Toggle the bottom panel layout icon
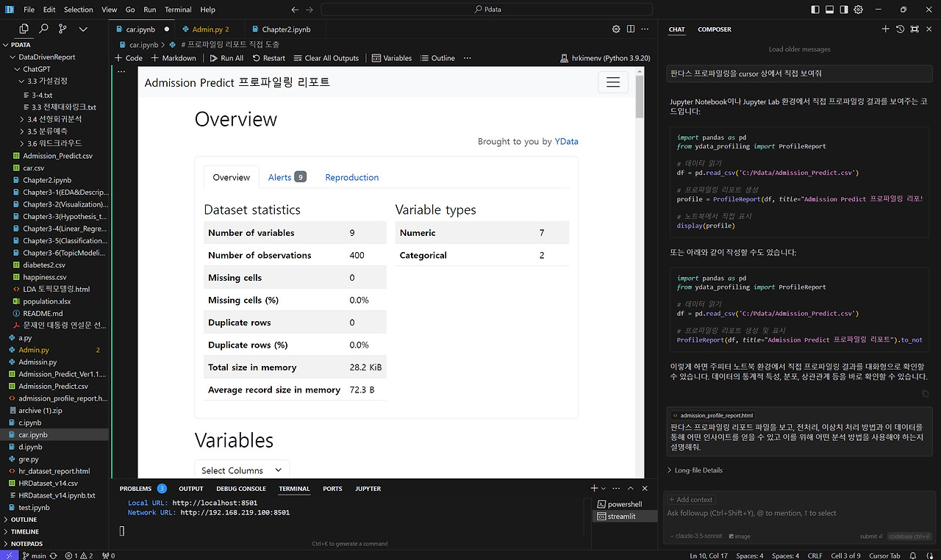Screen dimensions: 941x560 (830, 10)
